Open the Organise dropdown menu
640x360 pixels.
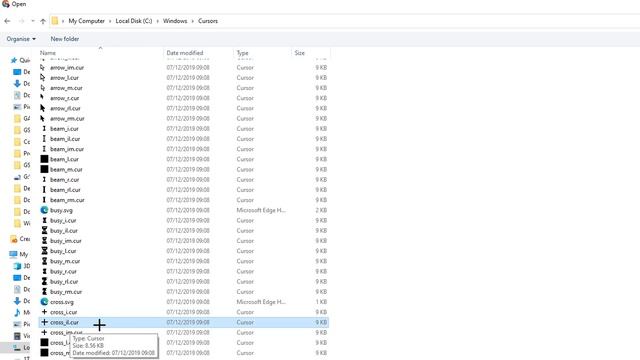(21, 39)
